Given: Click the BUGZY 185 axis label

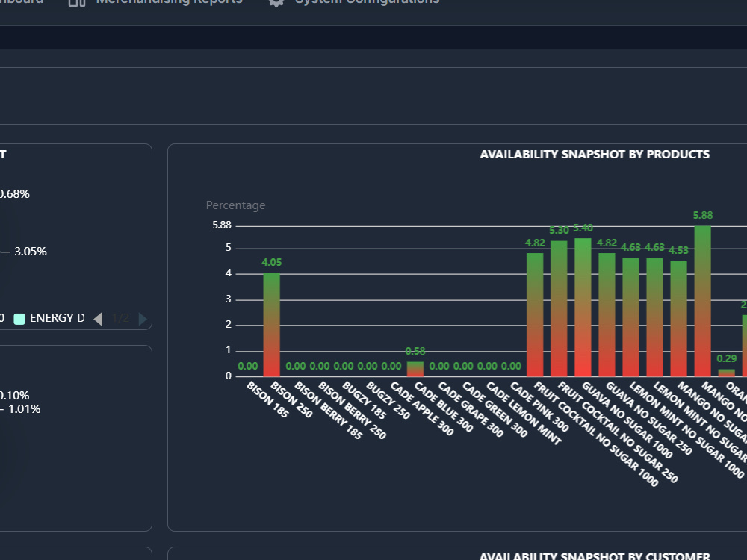Looking at the screenshot, I should point(364,400).
